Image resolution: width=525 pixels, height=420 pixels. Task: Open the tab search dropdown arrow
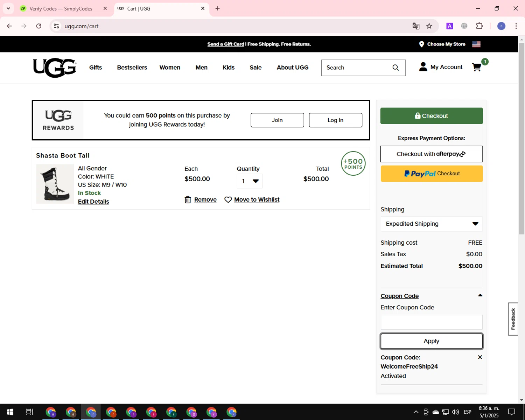coord(8,8)
